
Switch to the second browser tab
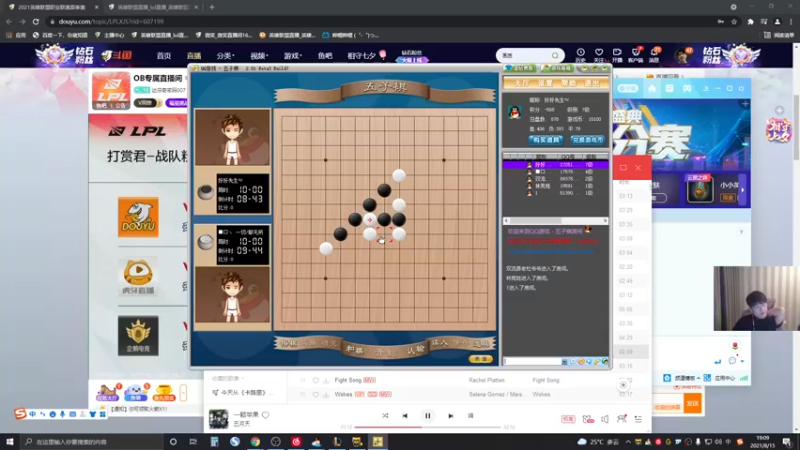[153, 7]
